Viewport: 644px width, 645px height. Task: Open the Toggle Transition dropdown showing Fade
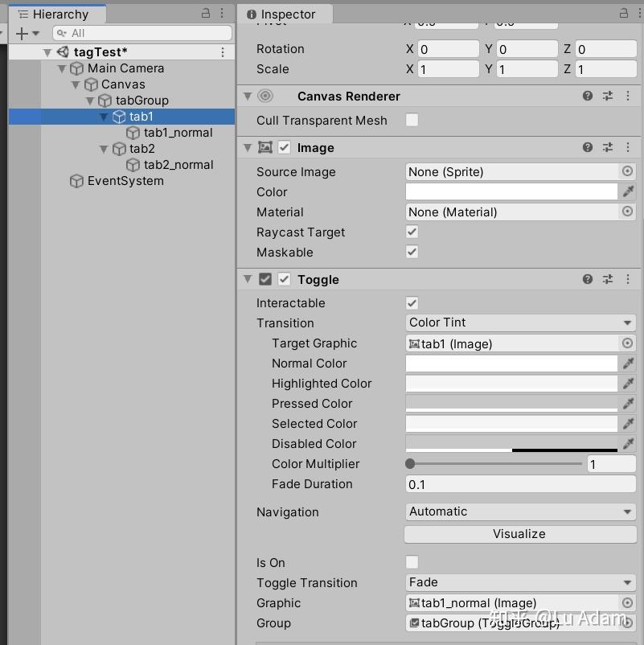519,582
